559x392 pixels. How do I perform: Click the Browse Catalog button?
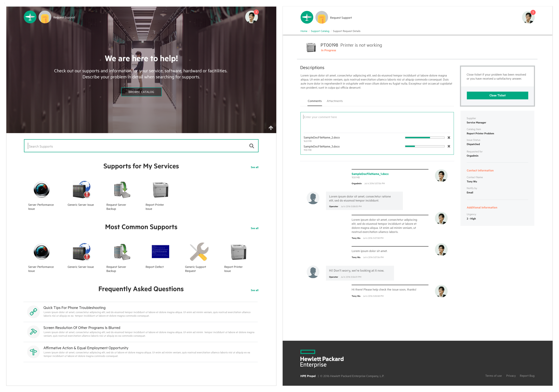coord(141,92)
